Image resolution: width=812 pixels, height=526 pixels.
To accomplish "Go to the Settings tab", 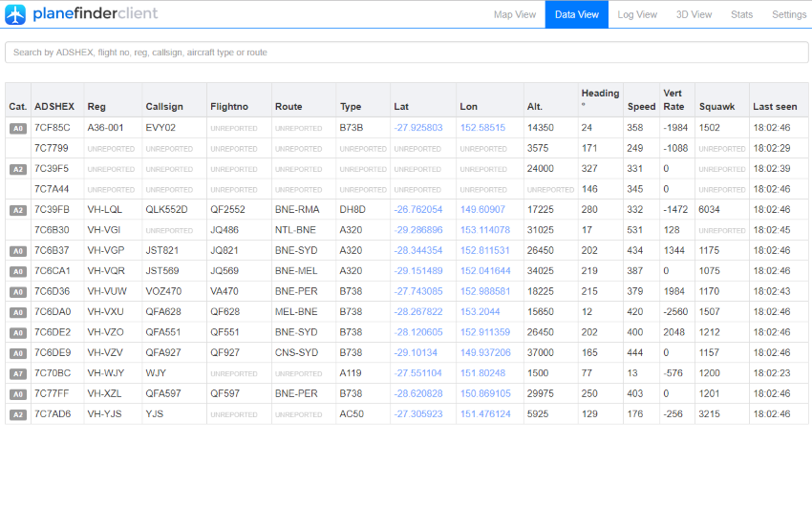I will click(x=789, y=14).
